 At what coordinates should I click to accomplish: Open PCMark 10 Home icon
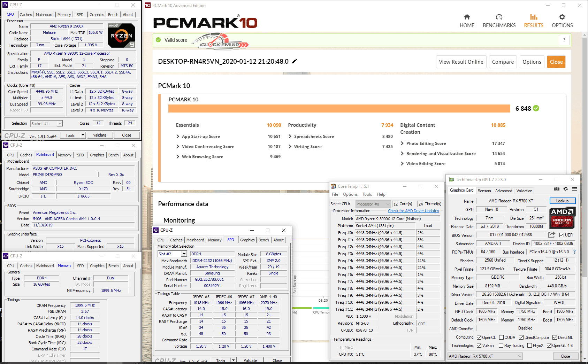(x=467, y=17)
